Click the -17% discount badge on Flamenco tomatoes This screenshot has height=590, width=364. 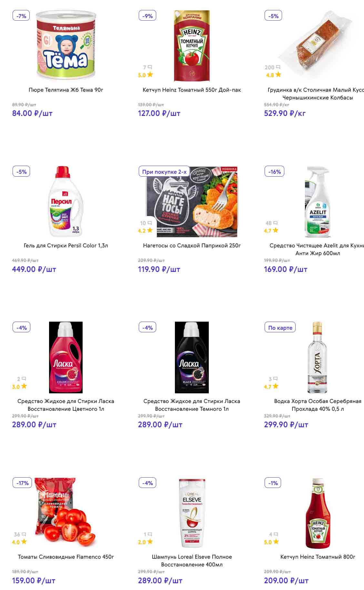(22, 483)
